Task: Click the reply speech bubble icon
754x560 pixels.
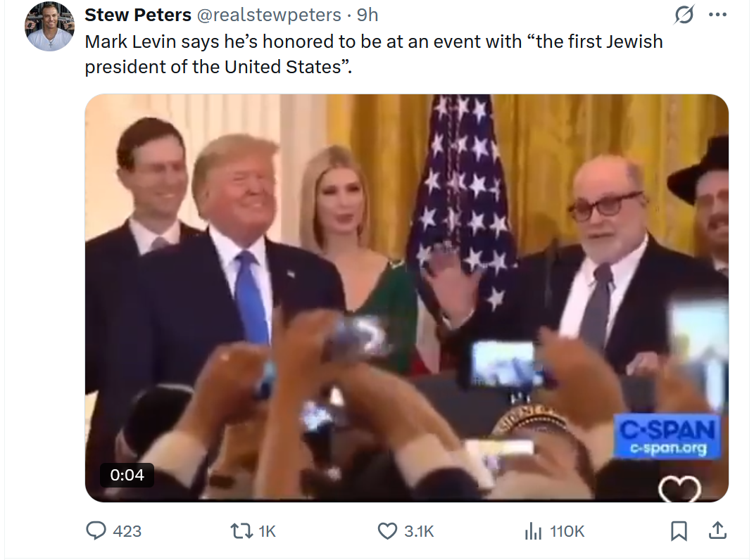Action: pos(96,531)
